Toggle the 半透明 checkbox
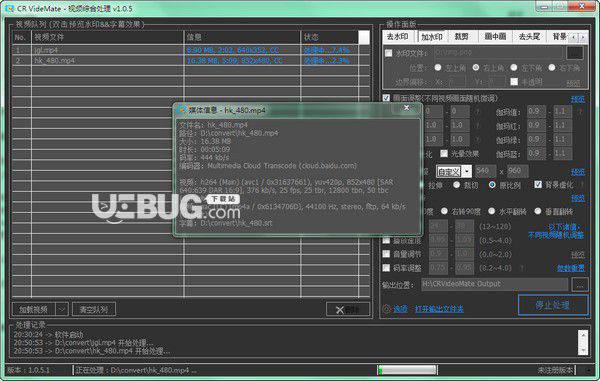Image resolution: width=600 pixels, height=381 pixels. (514, 81)
